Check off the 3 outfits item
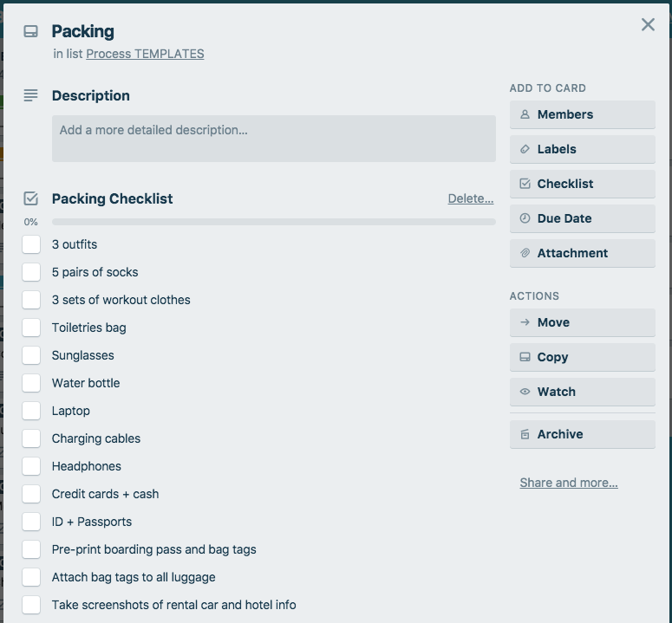Viewport: 672px width, 623px height. (x=31, y=244)
